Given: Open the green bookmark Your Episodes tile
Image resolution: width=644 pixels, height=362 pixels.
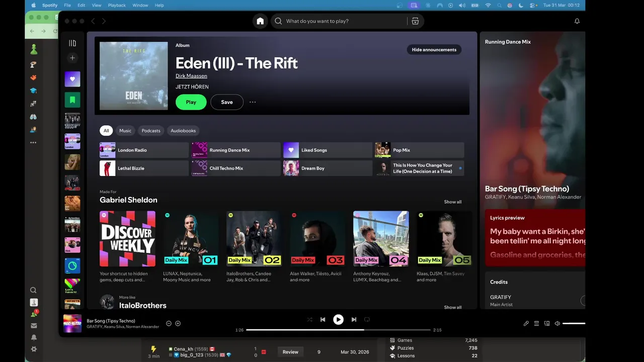Looking at the screenshot, I should 72,100.
